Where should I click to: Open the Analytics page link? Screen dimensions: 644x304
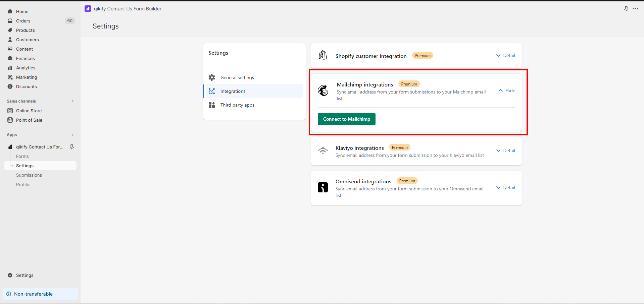tap(26, 68)
